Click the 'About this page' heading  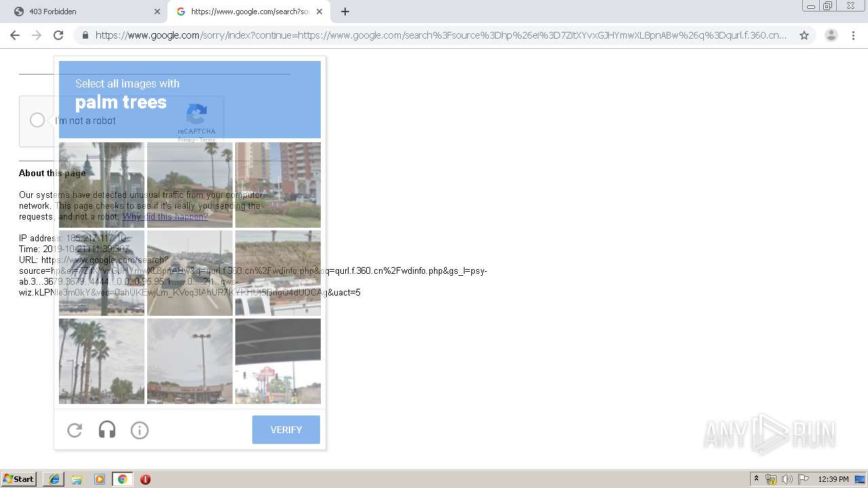pyautogui.click(x=52, y=173)
